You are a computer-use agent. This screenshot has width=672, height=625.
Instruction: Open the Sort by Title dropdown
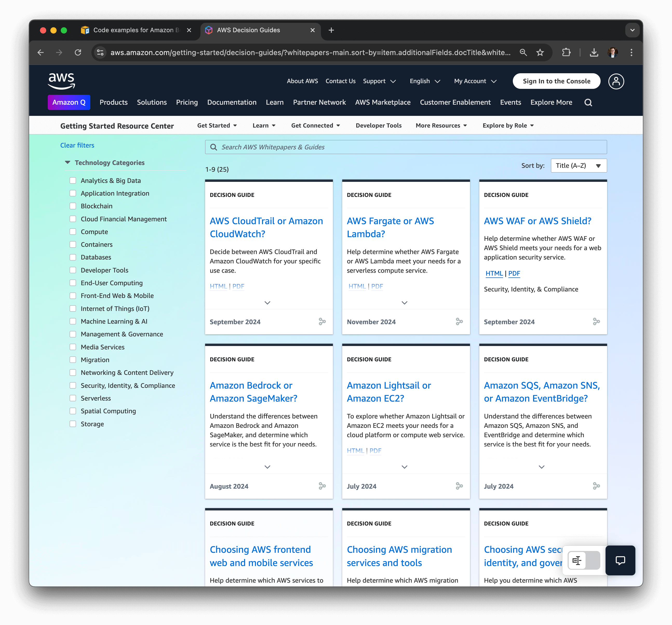[578, 165]
